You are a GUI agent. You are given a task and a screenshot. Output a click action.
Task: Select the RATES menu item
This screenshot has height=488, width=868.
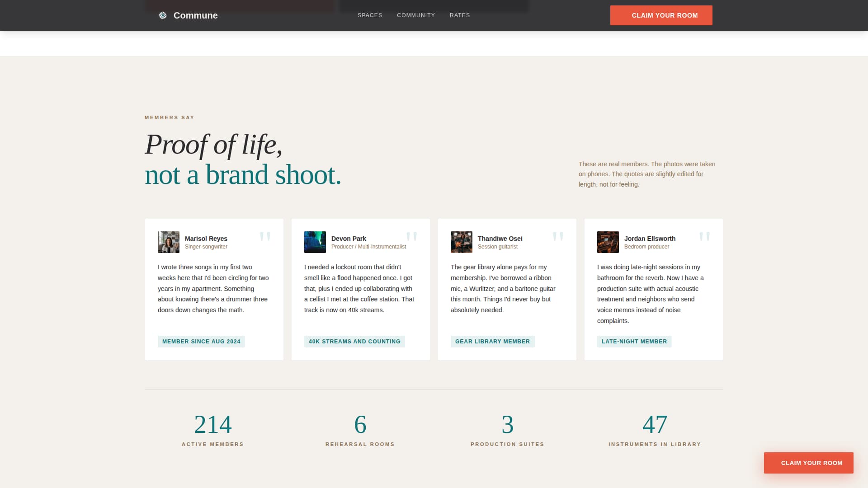click(460, 15)
